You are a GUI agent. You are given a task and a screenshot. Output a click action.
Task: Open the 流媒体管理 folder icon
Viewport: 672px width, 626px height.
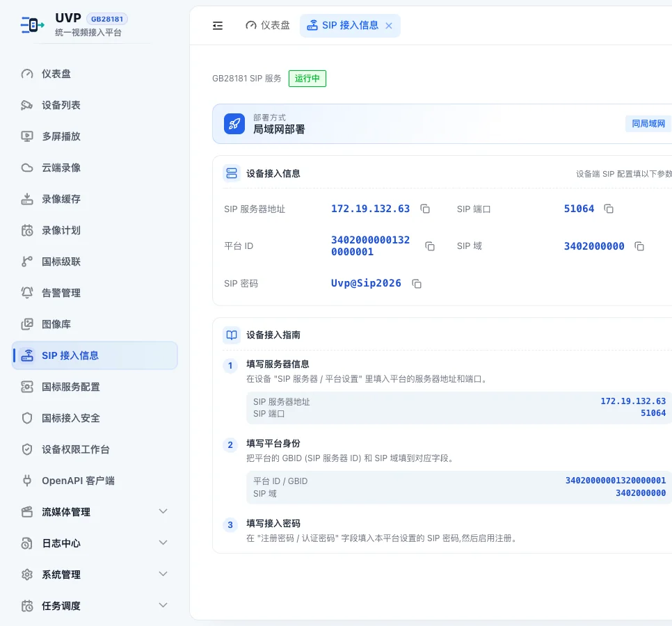coord(27,512)
